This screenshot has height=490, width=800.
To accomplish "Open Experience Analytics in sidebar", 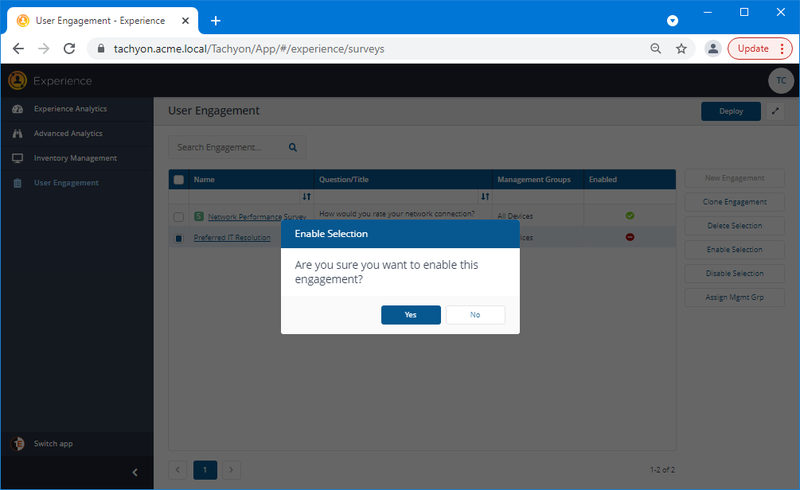I will point(70,109).
